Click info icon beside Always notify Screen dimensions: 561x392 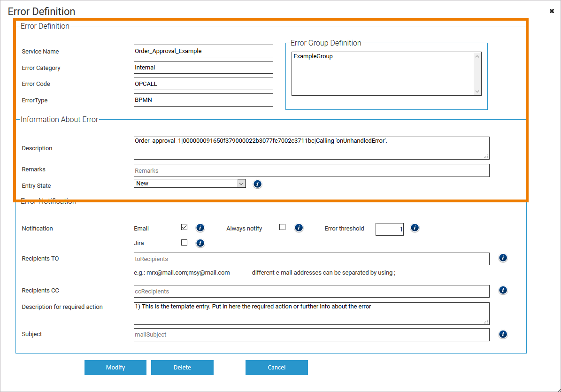[299, 228]
